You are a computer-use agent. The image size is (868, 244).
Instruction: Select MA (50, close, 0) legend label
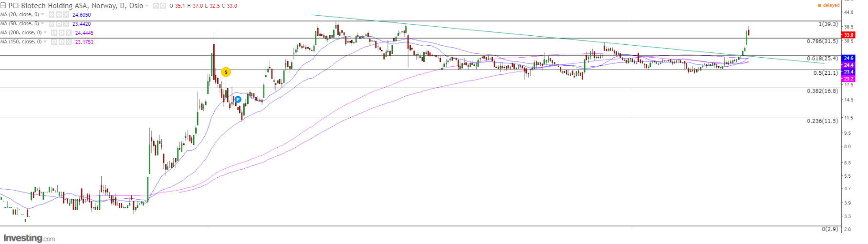point(20,23)
